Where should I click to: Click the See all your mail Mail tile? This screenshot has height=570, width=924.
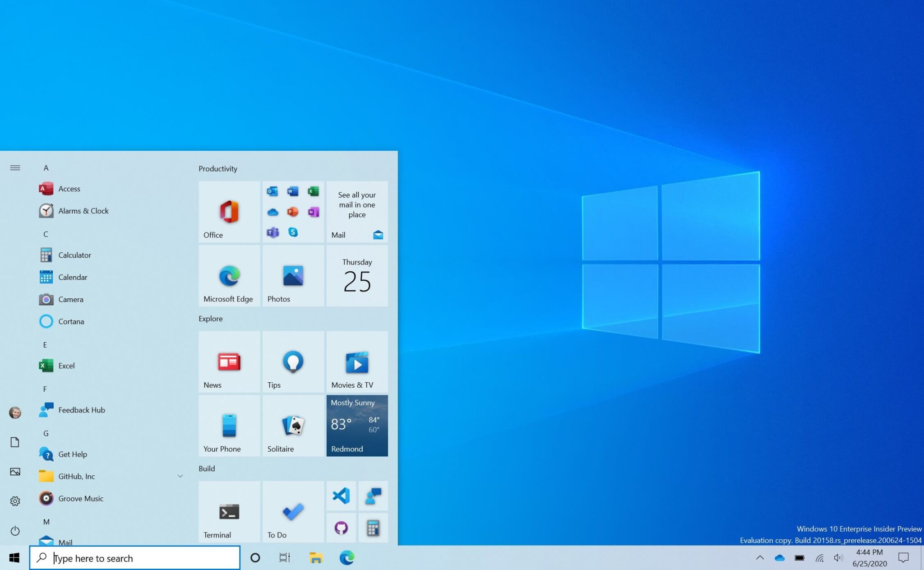pyautogui.click(x=357, y=212)
